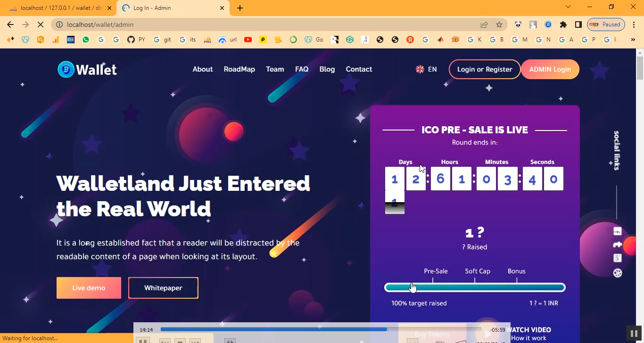Go back with the browser back arrow
The image size is (644, 343).
tap(10, 24)
